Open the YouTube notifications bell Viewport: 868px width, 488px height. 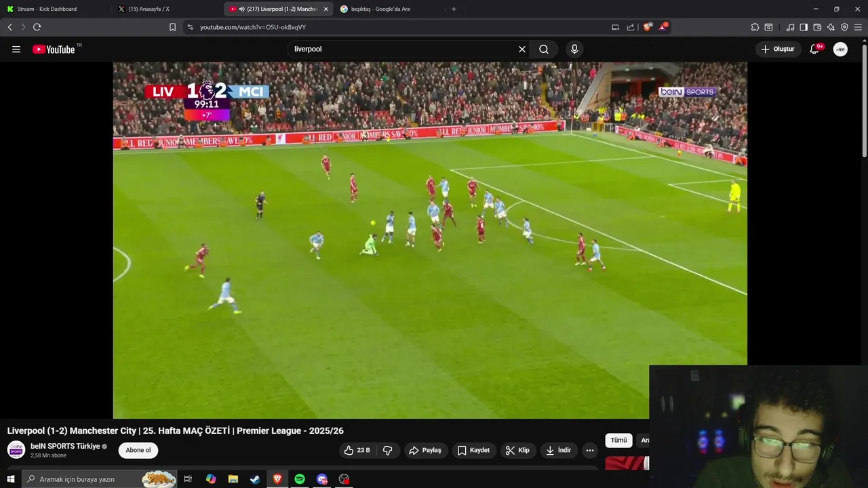[815, 49]
